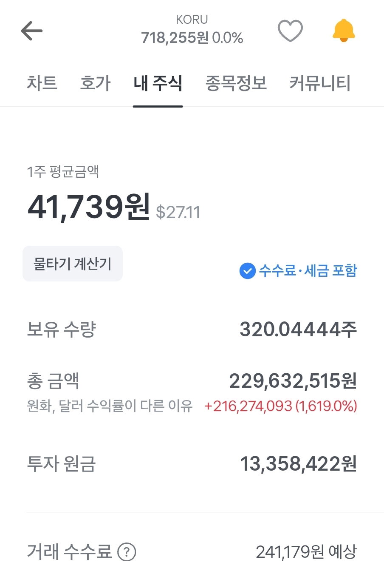This screenshot has height=588, width=384.
Task: Open the 원화, 달러 수익률이 다른 이유 link
Action: click(110, 406)
